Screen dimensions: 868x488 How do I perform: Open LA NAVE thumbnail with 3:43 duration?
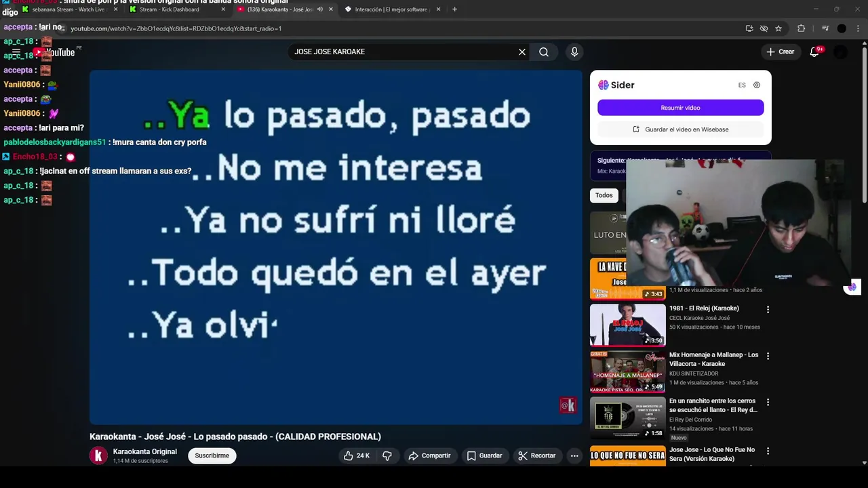coord(627,279)
